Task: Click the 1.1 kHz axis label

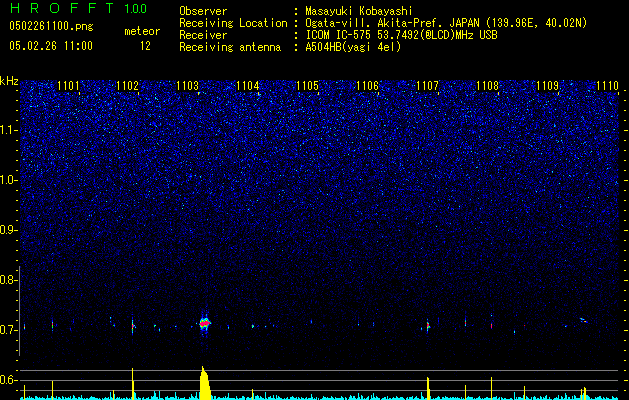Action: pyautogui.click(x=8, y=130)
